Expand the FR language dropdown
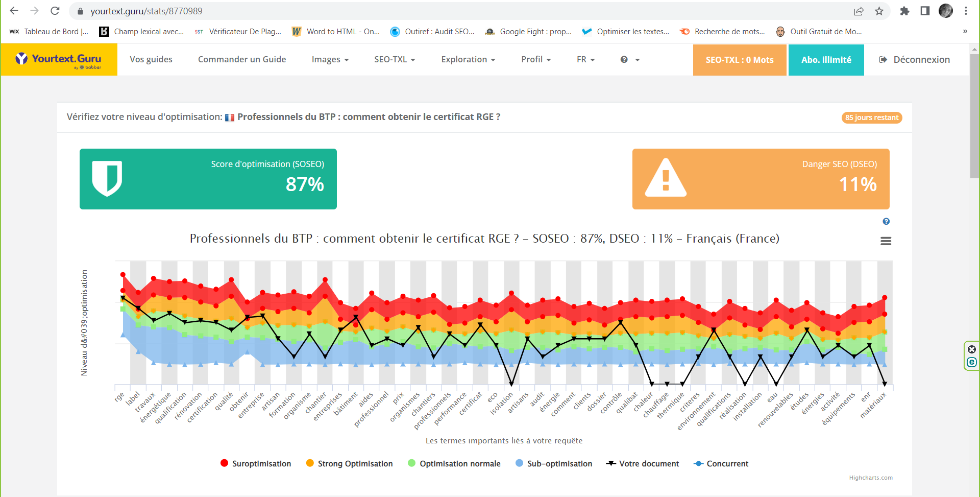Screen dimensions: 980x497 pos(585,59)
